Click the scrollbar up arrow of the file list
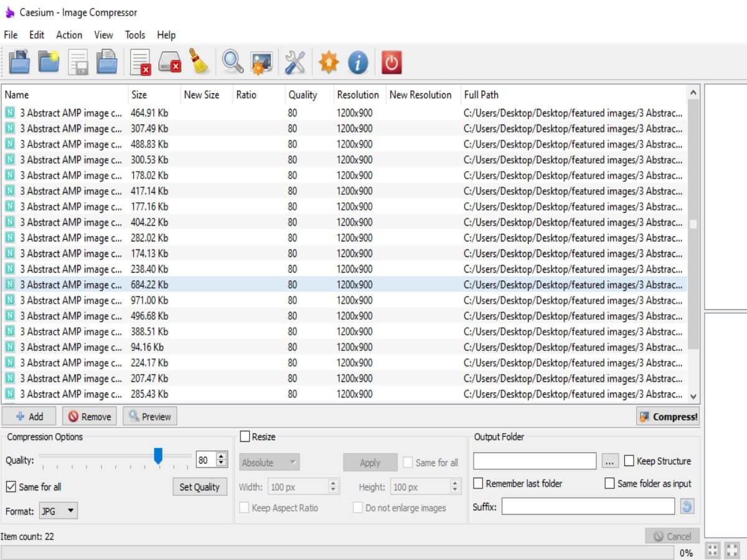 tap(693, 93)
